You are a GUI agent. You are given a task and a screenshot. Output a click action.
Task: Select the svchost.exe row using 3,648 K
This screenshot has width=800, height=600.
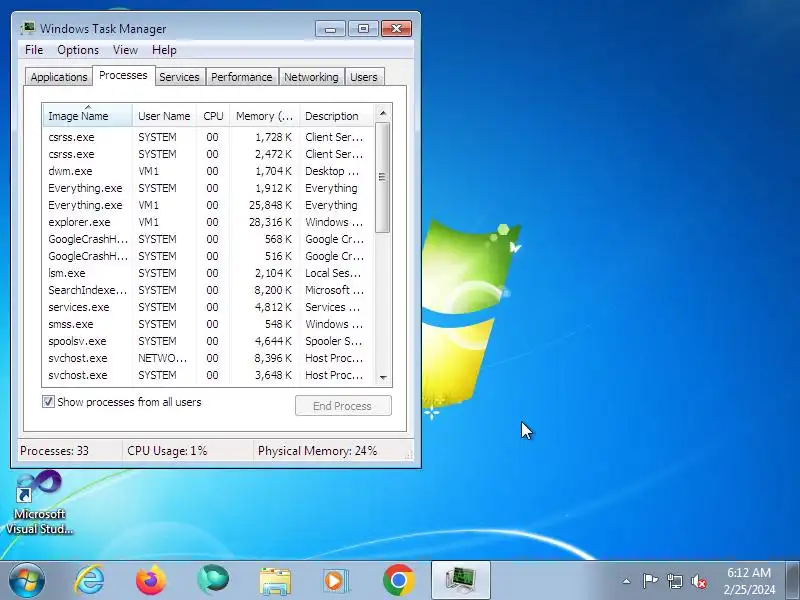[x=208, y=375]
